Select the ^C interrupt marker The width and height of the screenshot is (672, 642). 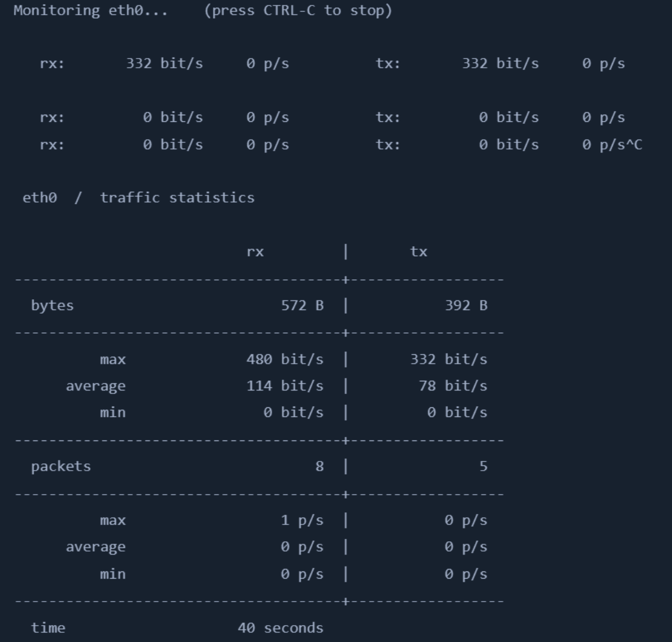(635, 145)
